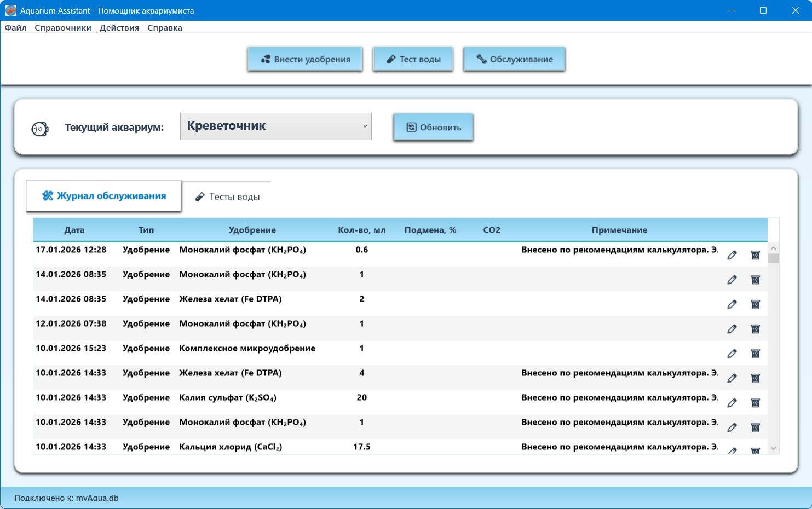
Task: Edit the 14.01.2026 08:35 Монокалий фосфат entry
Action: coord(732,280)
